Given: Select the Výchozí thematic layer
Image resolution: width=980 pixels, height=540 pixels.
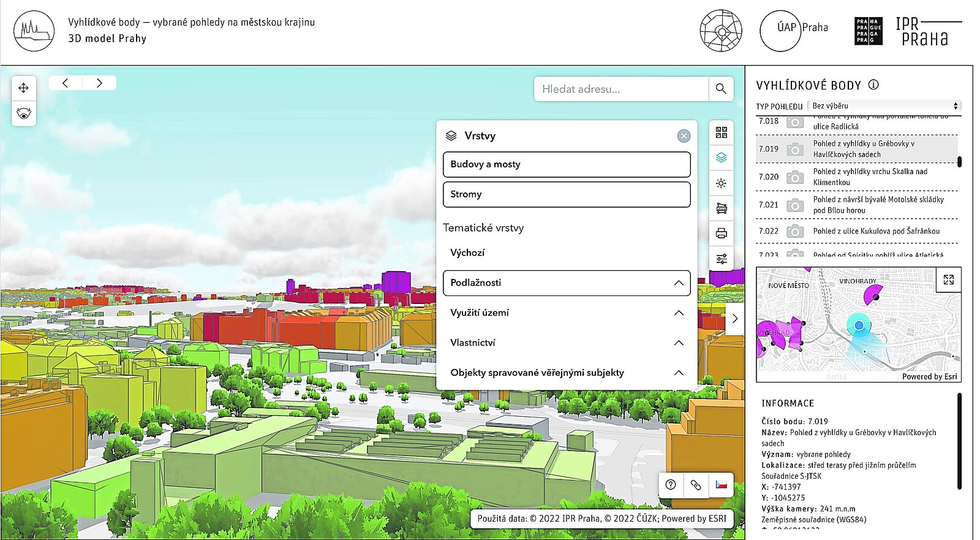Looking at the screenshot, I should click(x=467, y=253).
